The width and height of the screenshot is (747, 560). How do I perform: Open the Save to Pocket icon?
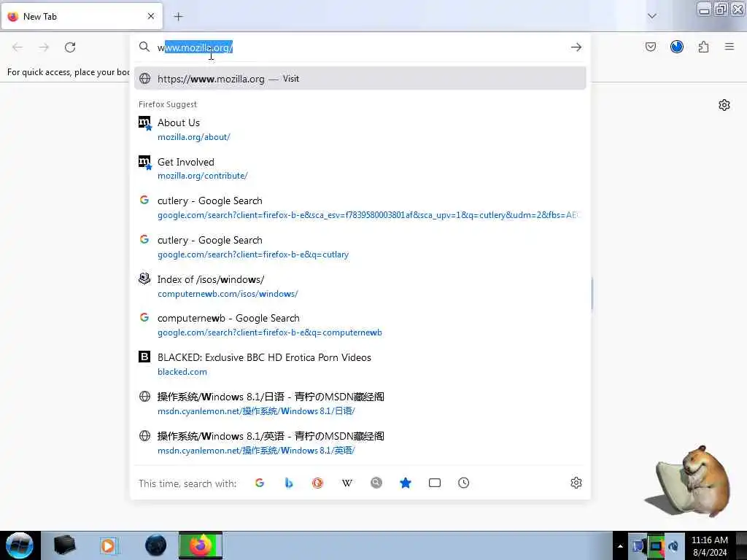pos(650,47)
